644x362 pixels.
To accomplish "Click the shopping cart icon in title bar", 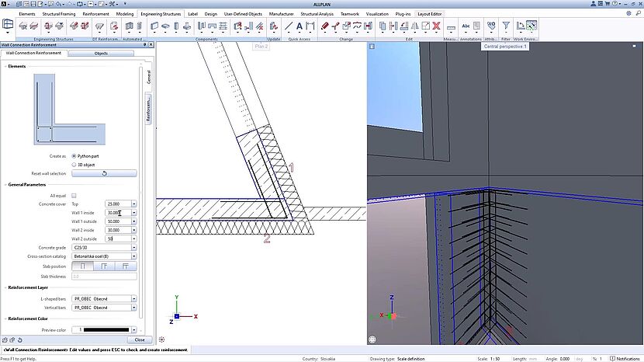I will click(607, 4).
